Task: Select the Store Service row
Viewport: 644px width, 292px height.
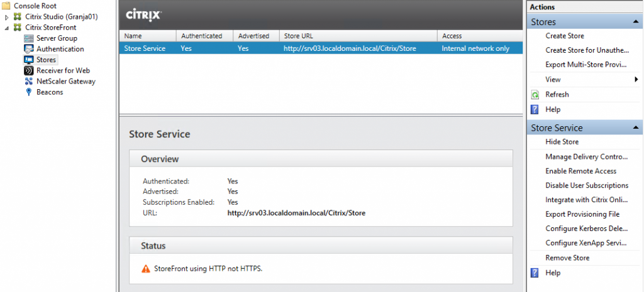Action: point(321,48)
